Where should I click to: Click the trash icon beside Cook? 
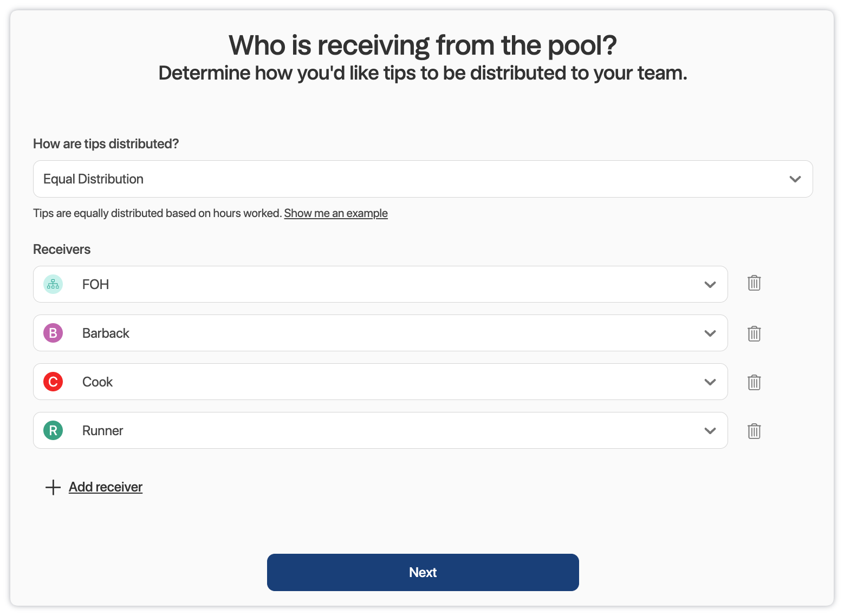click(754, 382)
